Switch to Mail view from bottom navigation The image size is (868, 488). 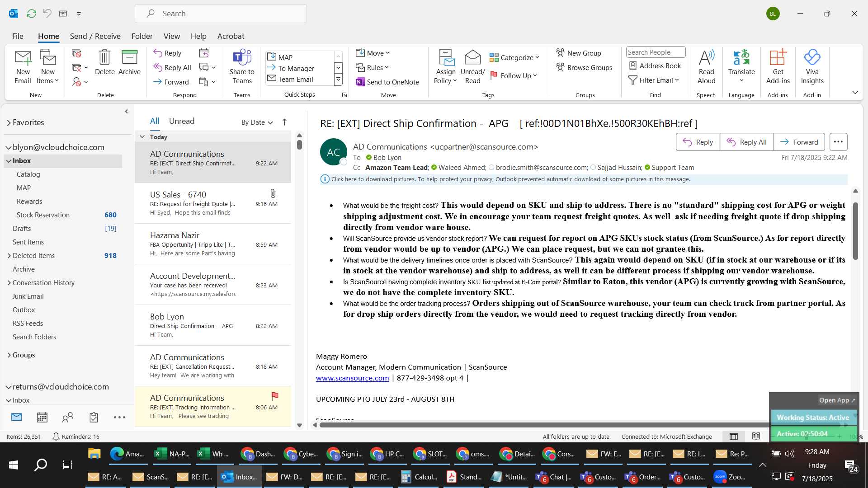click(x=16, y=417)
